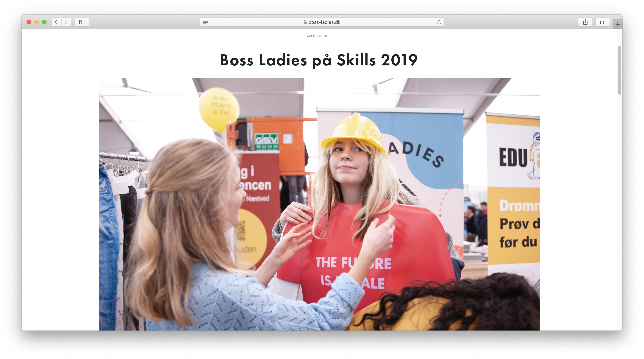
Task: Click the 'Boss Ladies på Skills 2019' headline
Action: 319,60
